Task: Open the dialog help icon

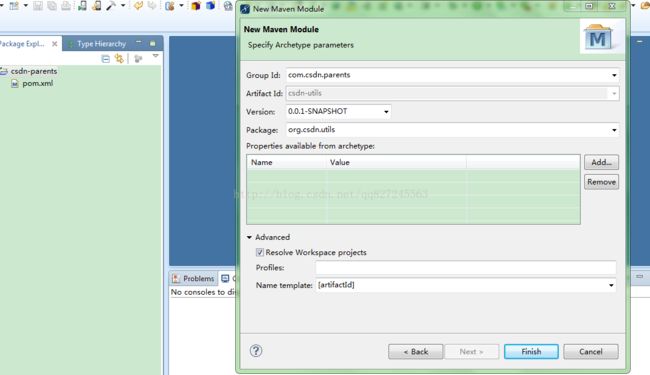Action: (x=256, y=351)
